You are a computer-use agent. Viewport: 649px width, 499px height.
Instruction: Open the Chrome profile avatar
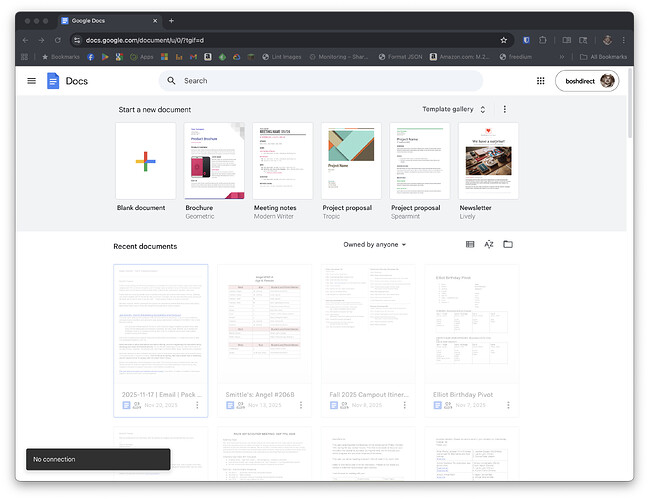(x=607, y=40)
